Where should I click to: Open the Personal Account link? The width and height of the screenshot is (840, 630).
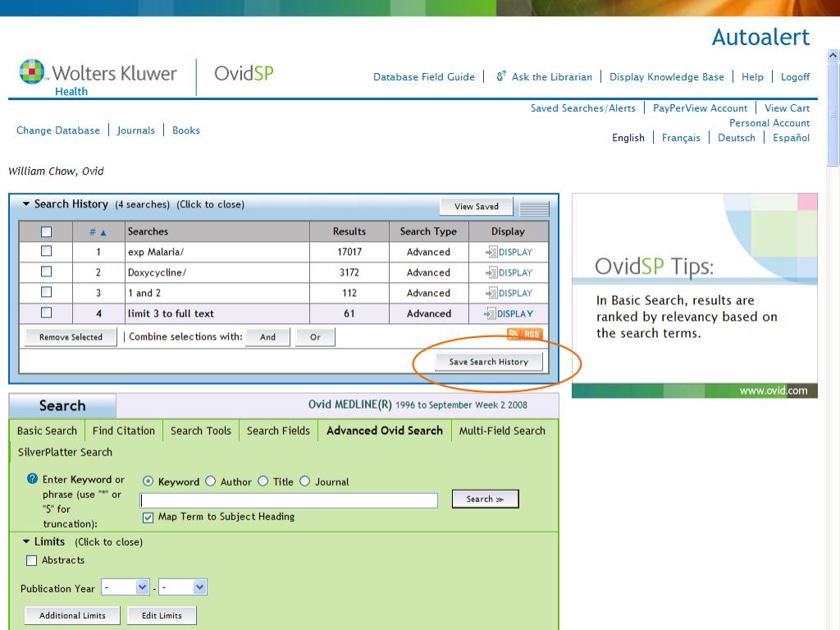[769, 123]
